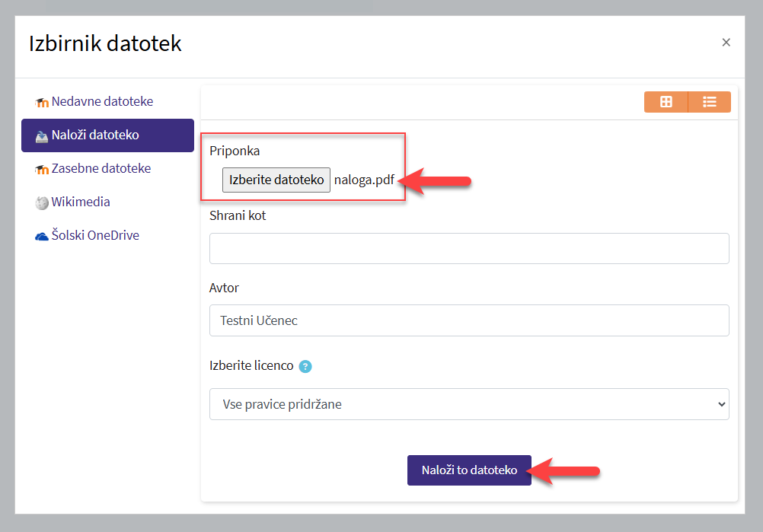
Task: Close the Izbirnik datotek dialog
Action: click(726, 43)
